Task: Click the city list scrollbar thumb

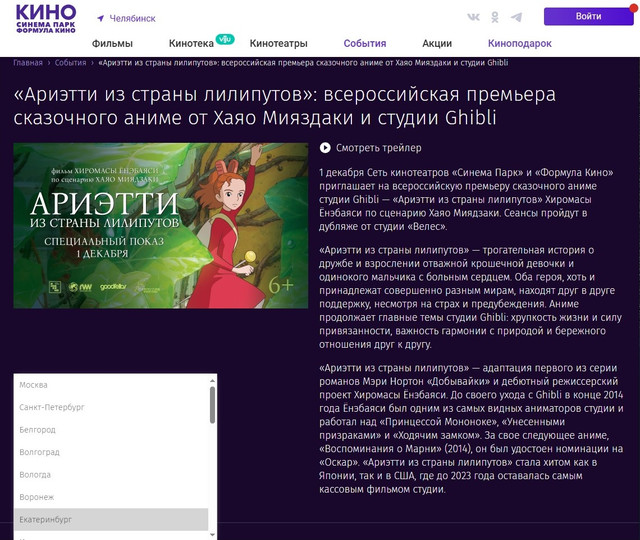Action: click(x=212, y=405)
